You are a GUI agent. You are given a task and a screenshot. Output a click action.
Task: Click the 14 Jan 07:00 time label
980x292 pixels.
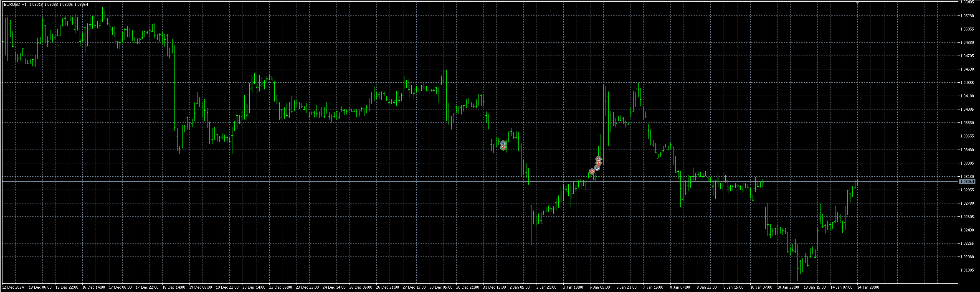(842, 287)
